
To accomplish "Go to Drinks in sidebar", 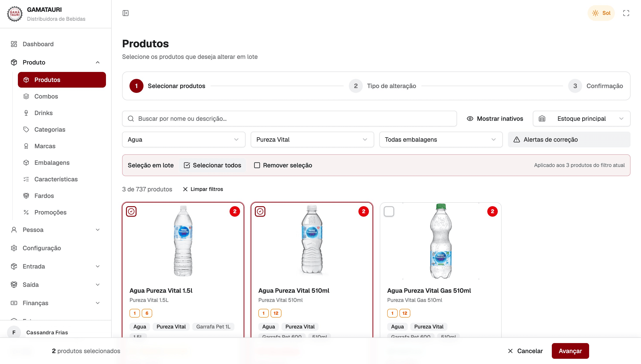I will [62, 113].
